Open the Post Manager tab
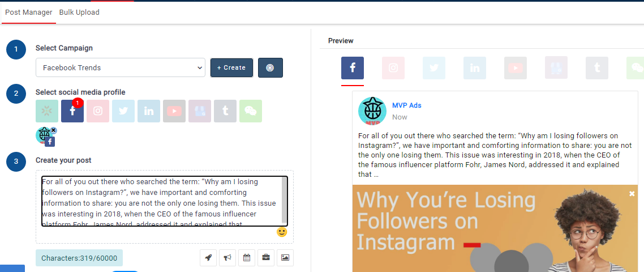Screen dimensions: 644x272 pyautogui.click(x=28, y=12)
